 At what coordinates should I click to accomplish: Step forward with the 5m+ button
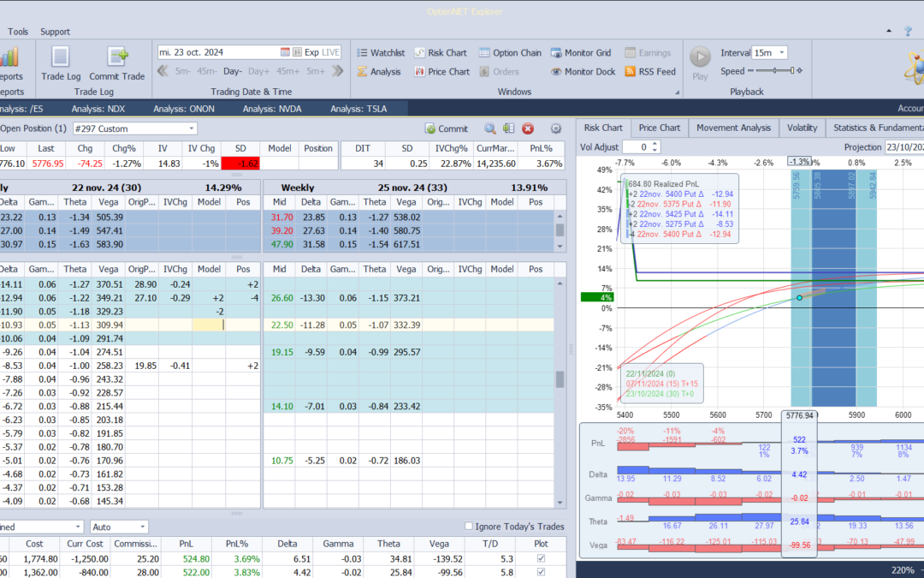(x=315, y=71)
